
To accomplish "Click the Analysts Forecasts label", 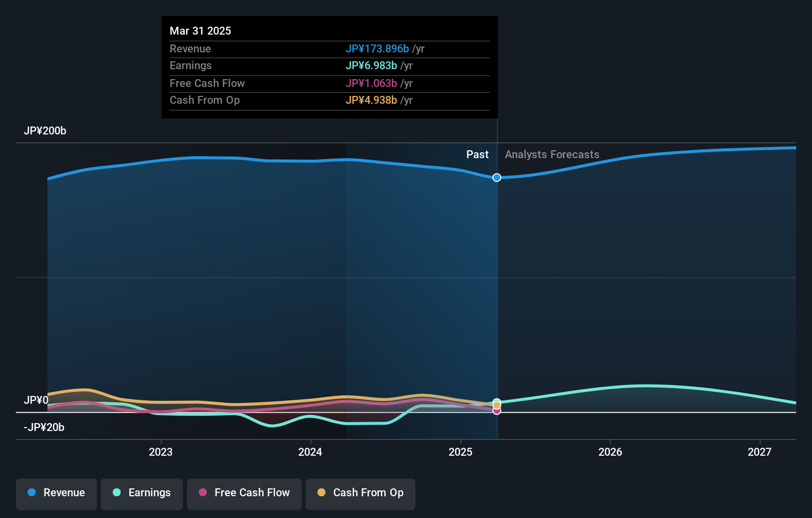I will (552, 155).
